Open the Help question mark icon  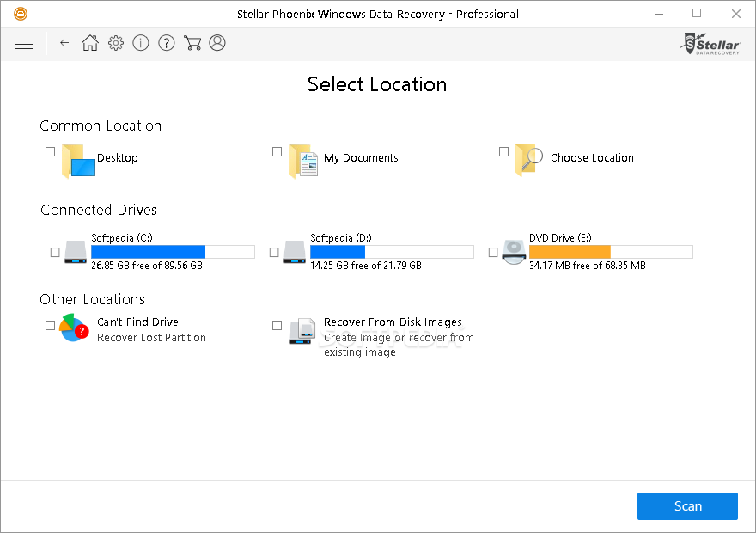(x=167, y=43)
